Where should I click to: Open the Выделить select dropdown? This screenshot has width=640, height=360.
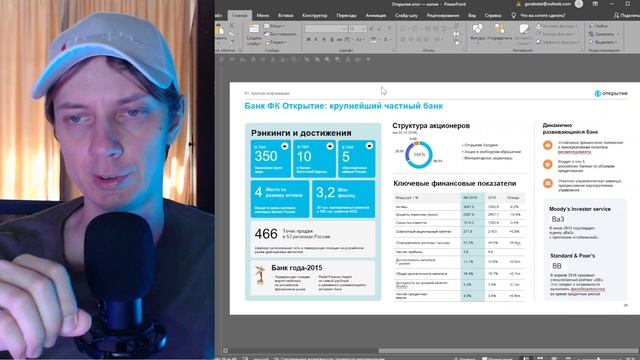tap(603, 42)
